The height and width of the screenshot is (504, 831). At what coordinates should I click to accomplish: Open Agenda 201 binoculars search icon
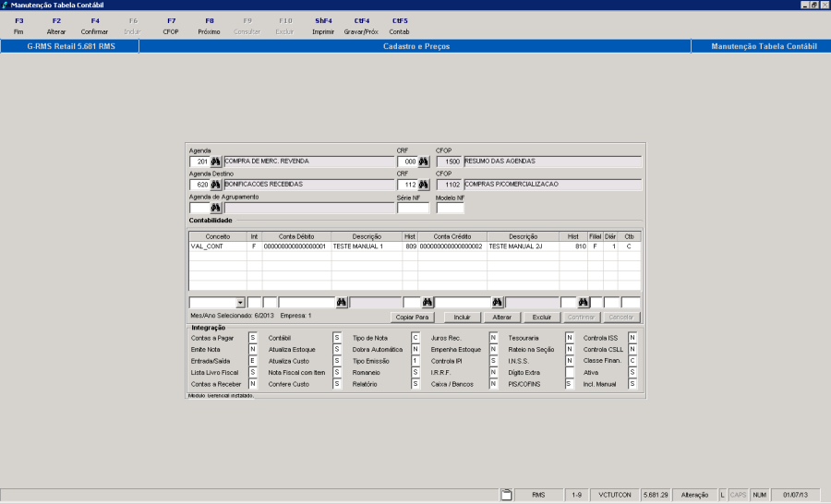pyautogui.click(x=216, y=162)
